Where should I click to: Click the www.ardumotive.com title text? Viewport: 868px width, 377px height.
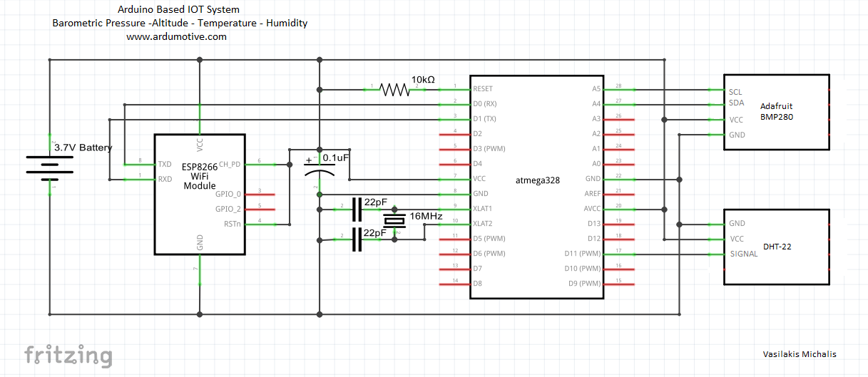177,36
